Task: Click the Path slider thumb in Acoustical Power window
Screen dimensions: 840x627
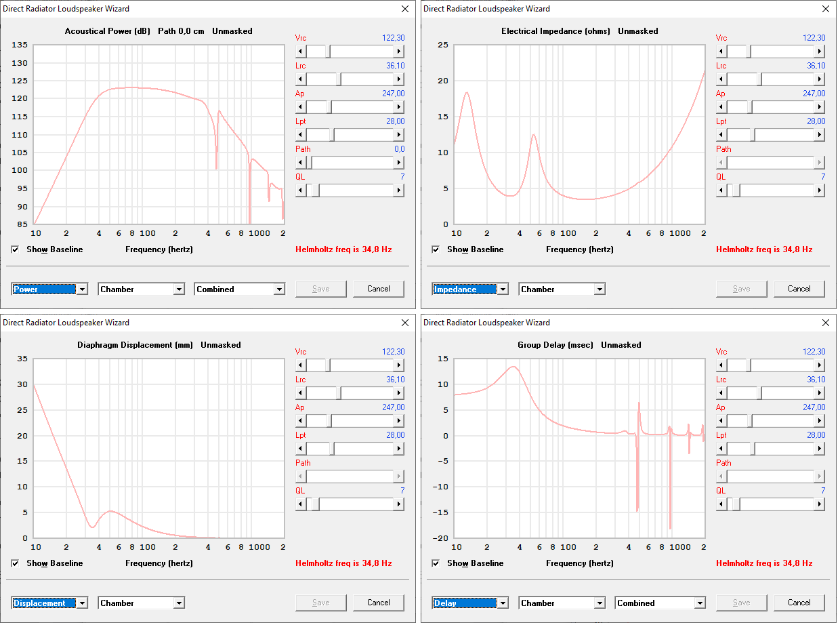Action: (x=308, y=163)
